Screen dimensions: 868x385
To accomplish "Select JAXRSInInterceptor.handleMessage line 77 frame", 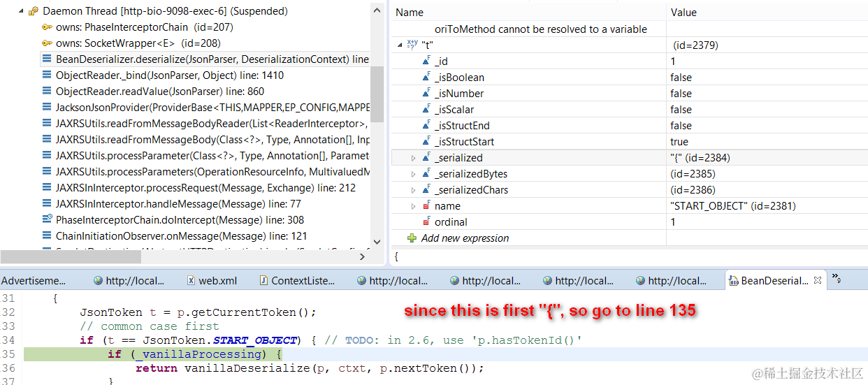I will (178, 204).
